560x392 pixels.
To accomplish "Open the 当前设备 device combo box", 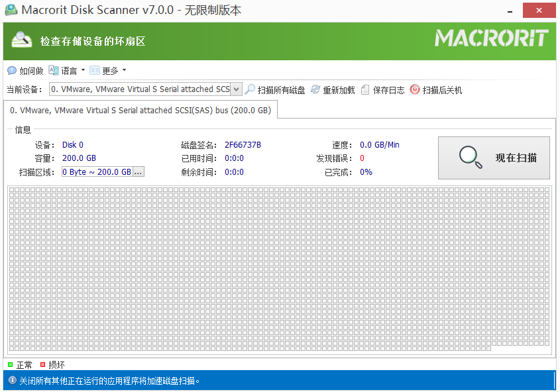I will pos(145,89).
